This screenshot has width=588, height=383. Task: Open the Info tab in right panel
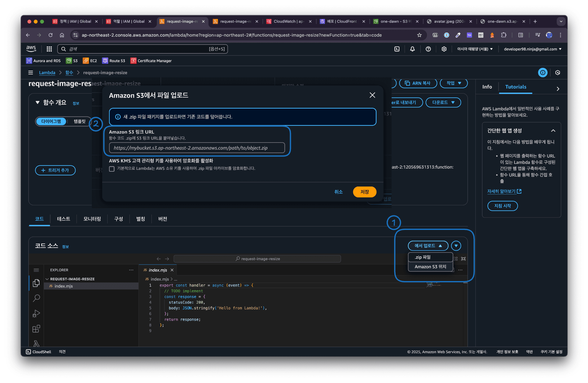coord(487,87)
